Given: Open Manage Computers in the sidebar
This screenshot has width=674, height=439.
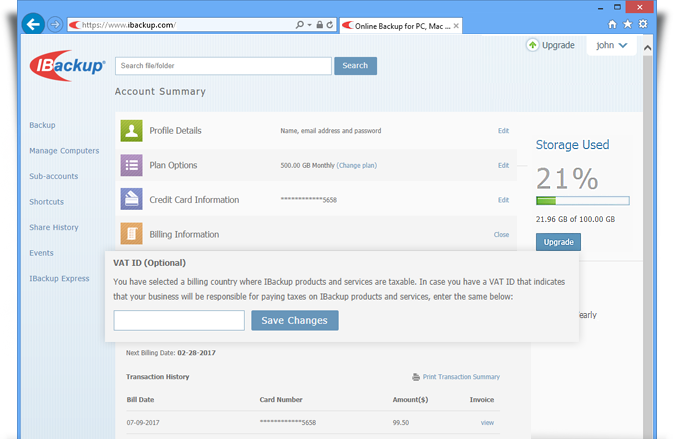Looking at the screenshot, I should pyautogui.click(x=64, y=151).
